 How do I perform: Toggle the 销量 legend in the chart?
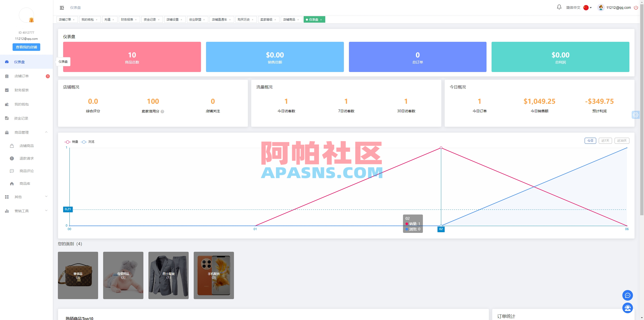[x=72, y=142]
